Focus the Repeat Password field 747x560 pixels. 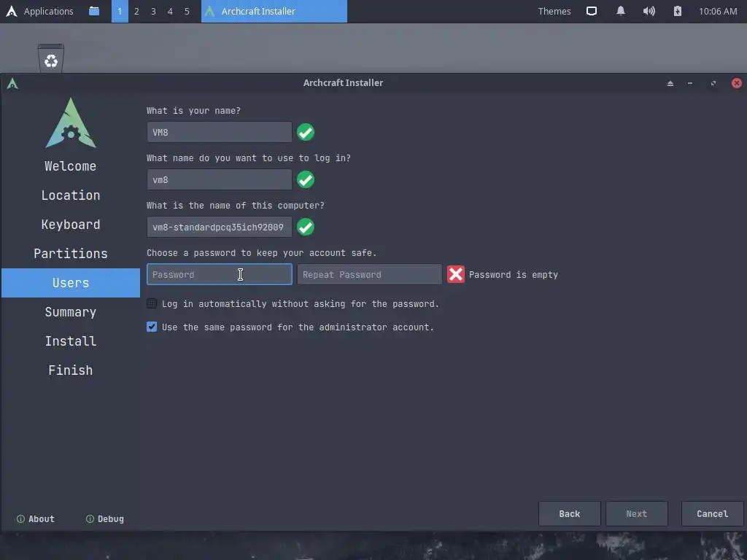369,274
